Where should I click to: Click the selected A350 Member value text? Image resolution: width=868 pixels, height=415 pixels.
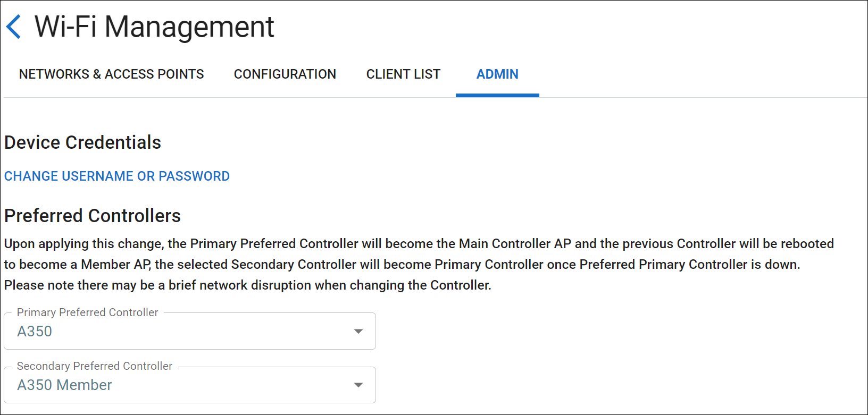(x=64, y=385)
